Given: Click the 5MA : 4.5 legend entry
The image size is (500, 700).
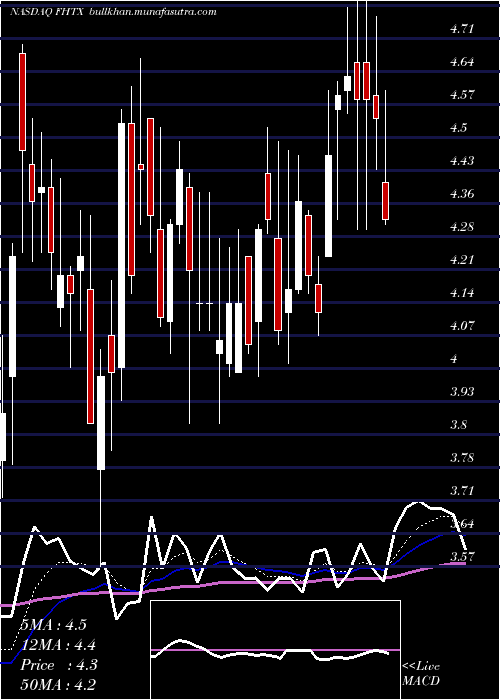Looking at the screenshot, I should tap(53, 625).
